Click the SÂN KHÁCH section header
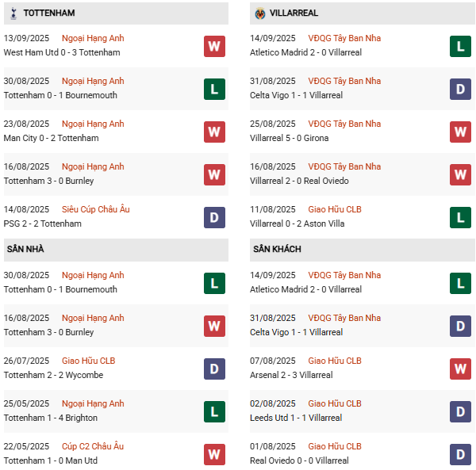Screen dimensions: 476x470 363,249
